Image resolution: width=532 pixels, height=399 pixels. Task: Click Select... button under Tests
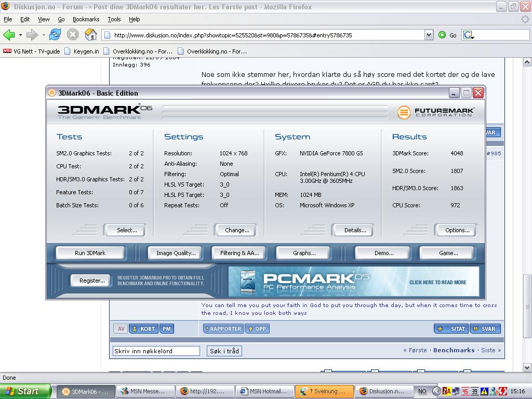tap(125, 230)
